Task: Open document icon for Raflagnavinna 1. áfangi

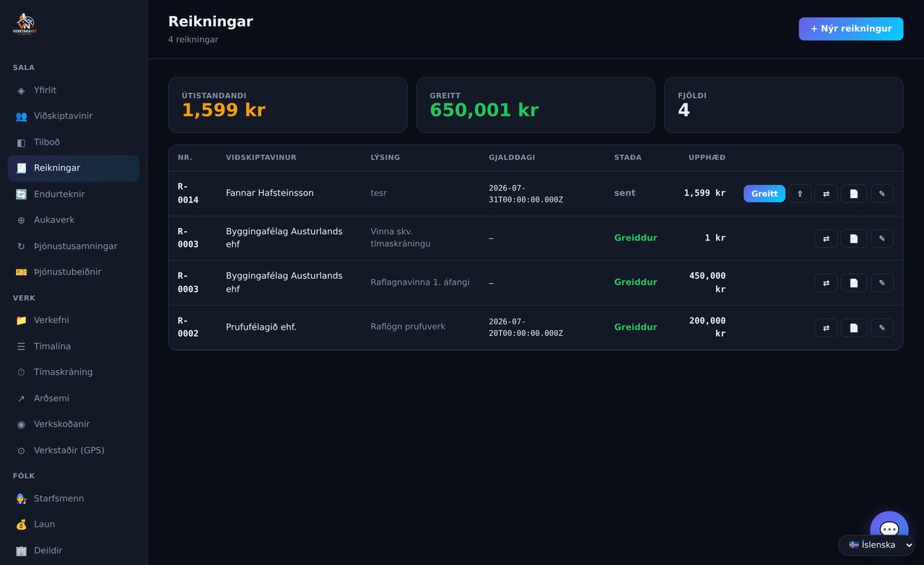Action: (854, 282)
